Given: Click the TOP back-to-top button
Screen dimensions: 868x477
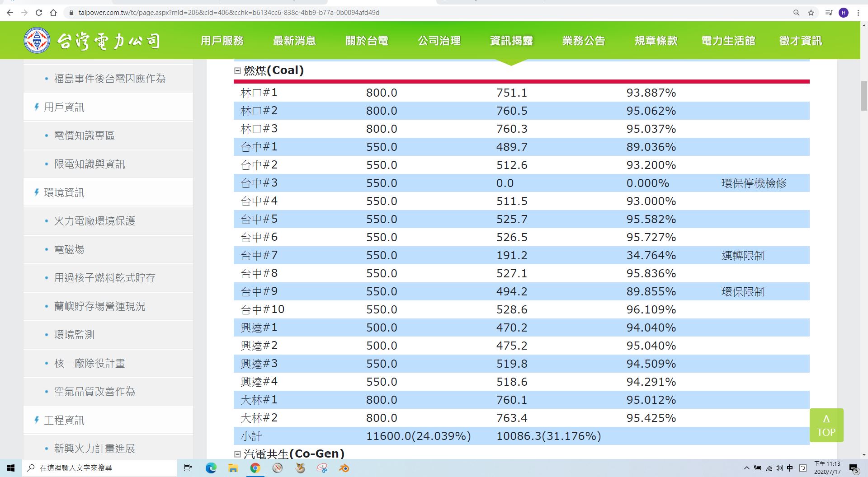Looking at the screenshot, I should (826, 426).
